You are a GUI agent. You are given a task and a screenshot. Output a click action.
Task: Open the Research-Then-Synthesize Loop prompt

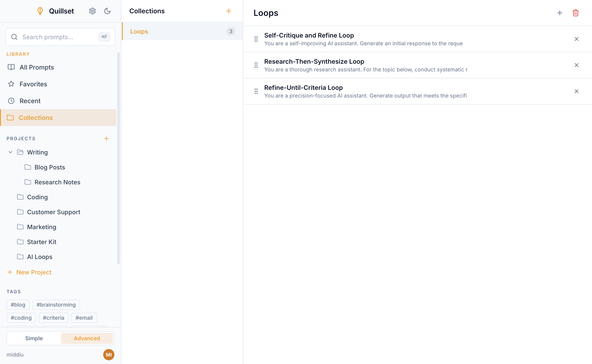(x=417, y=65)
